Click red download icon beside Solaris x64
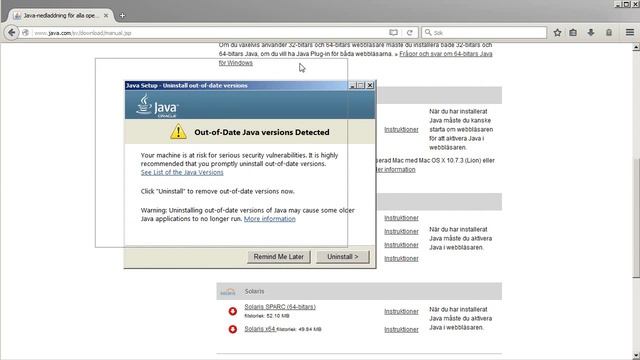Screen dimensions: 640x360 pyautogui.click(x=233, y=329)
